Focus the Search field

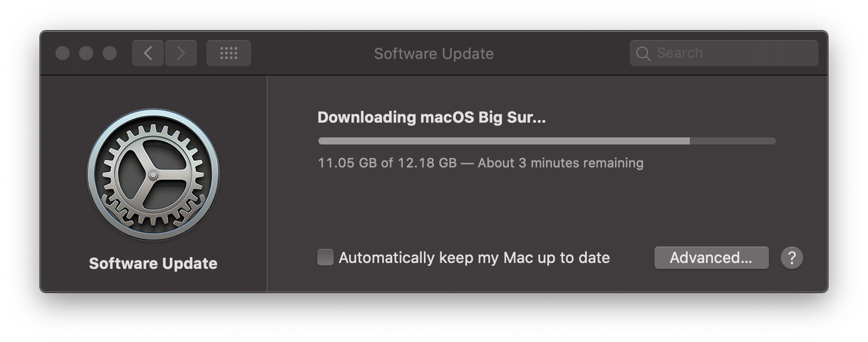724,53
